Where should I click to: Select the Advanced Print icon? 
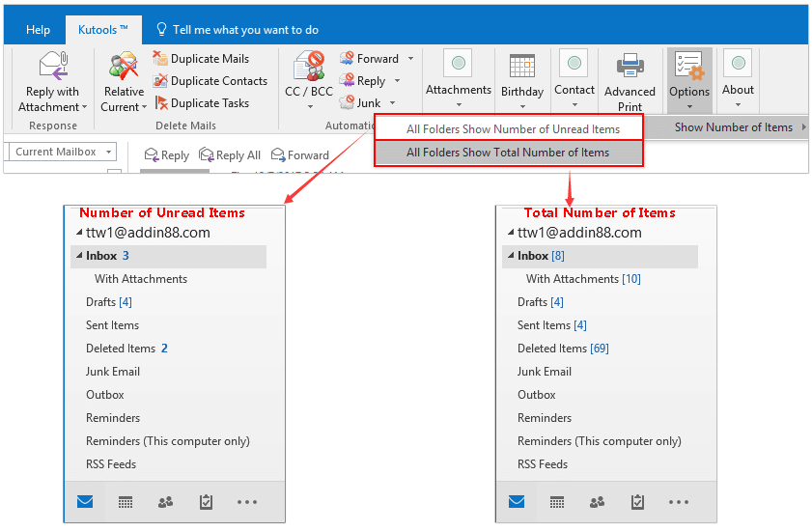pyautogui.click(x=630, y=67)
